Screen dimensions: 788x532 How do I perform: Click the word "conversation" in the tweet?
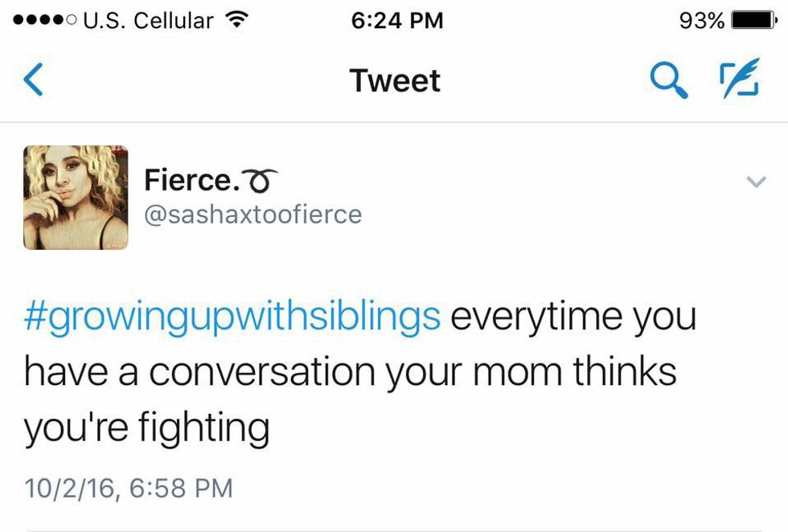coord(261,372)
